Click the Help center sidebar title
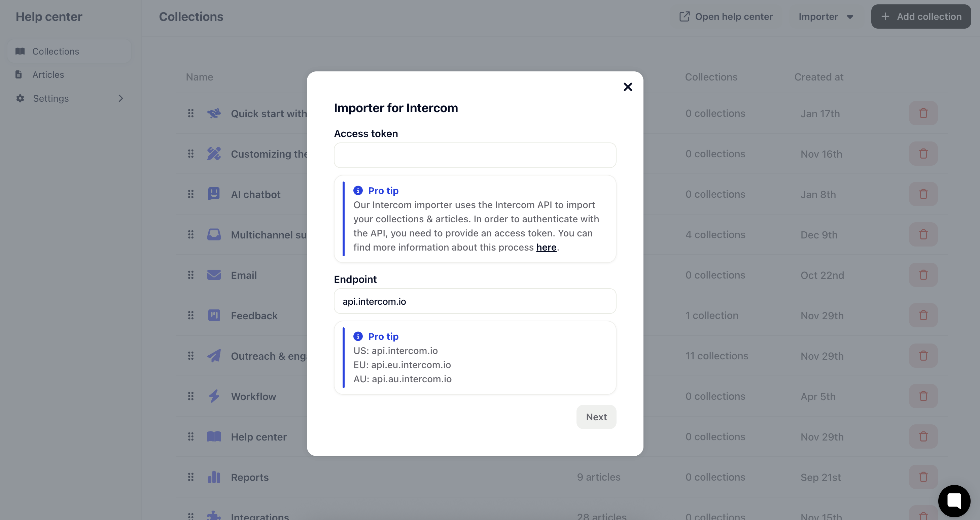This screenshot has height=520, width=980. point(49,17)
